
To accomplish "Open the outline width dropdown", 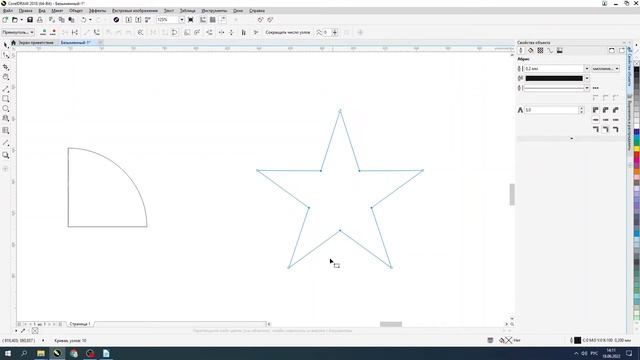I will tap(587, 69).
